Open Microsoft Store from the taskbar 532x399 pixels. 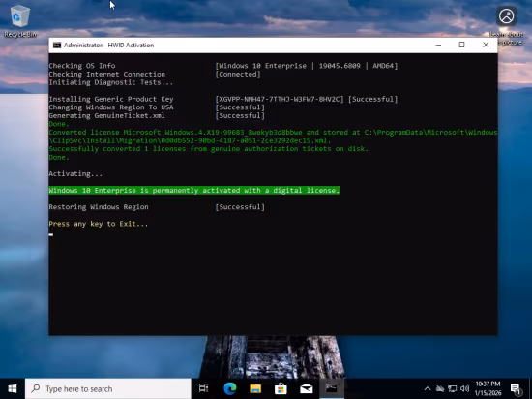pyautogui.click(x=281, y=388)
